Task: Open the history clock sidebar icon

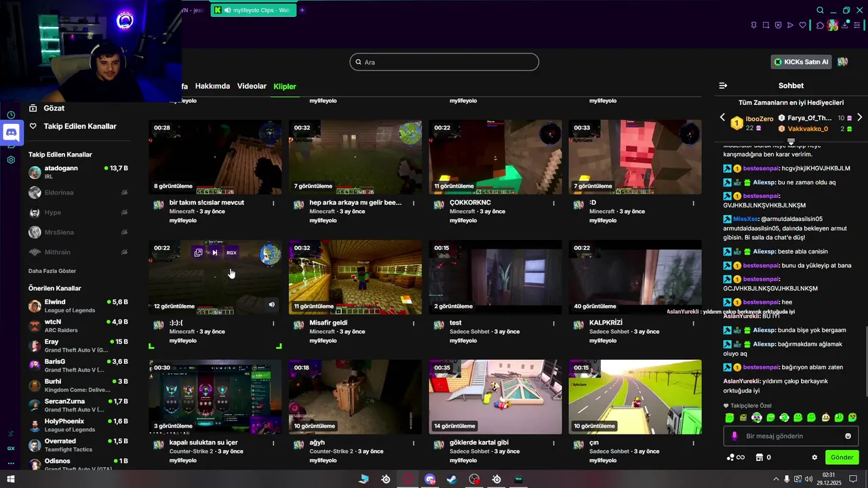Action: point(11,115)
